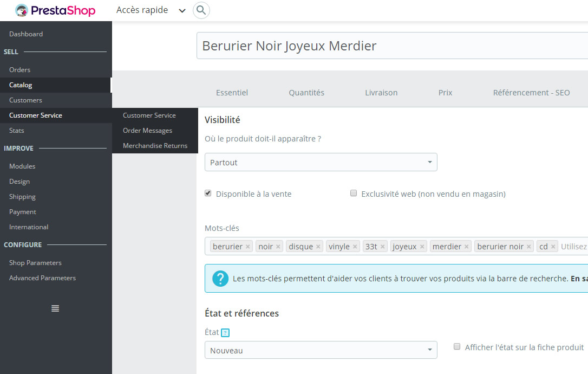
Task: Enable 'Exclusivité web' checkbox
Action: (354, 194)
